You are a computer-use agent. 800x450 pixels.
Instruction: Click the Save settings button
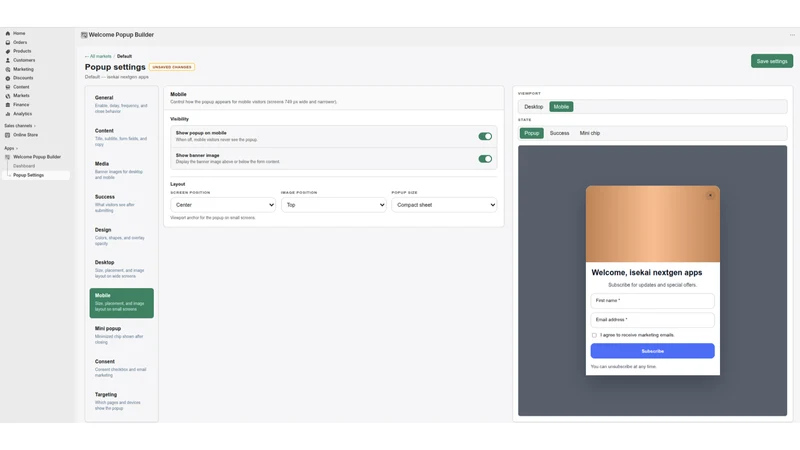click(771, 61)
